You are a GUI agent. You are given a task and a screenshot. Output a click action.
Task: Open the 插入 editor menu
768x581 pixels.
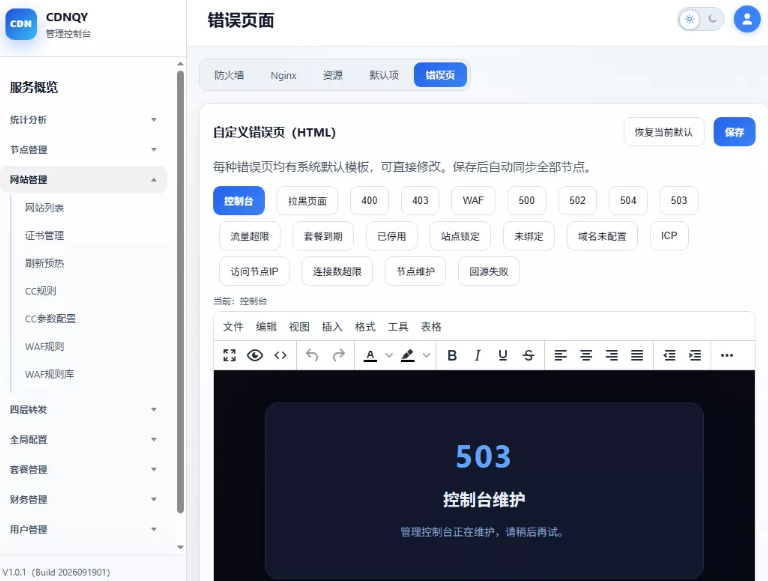click(332, 327)
